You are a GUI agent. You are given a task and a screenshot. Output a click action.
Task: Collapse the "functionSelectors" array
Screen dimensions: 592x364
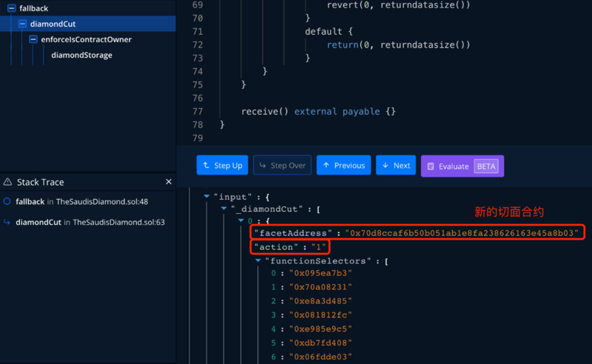pos(258,260)
